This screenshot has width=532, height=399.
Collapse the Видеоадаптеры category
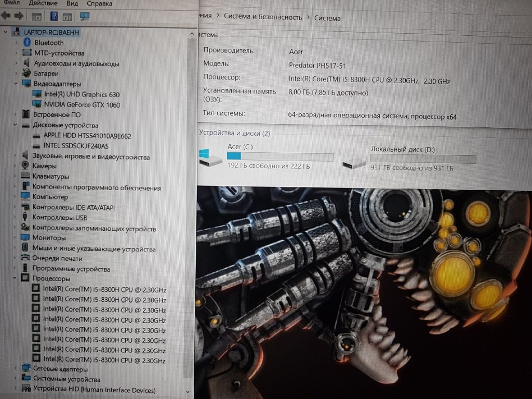[15, 84]
